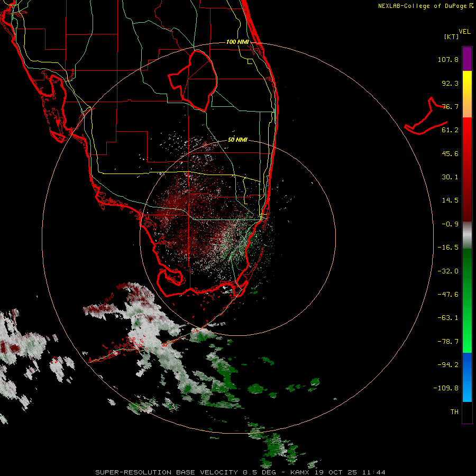The height and width of the screenshot is (476, 476).
Task: Click the 14.5 legend value
Action: (x=450, y=200)
